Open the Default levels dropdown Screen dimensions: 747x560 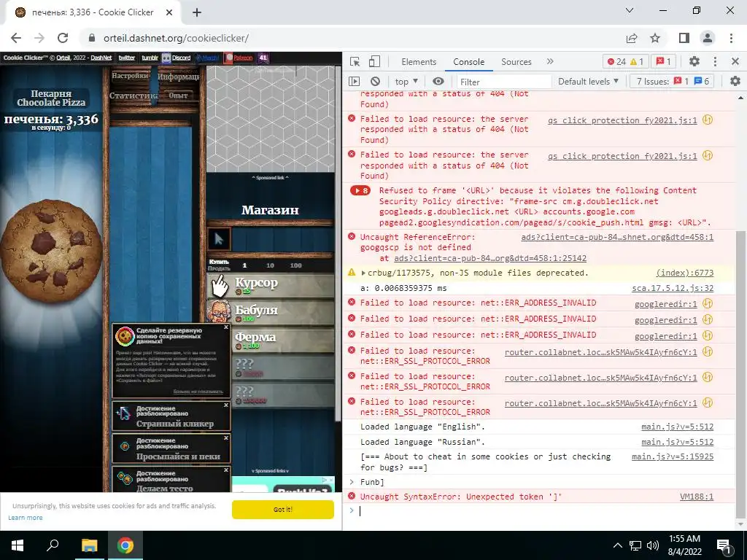click(588, 82)
